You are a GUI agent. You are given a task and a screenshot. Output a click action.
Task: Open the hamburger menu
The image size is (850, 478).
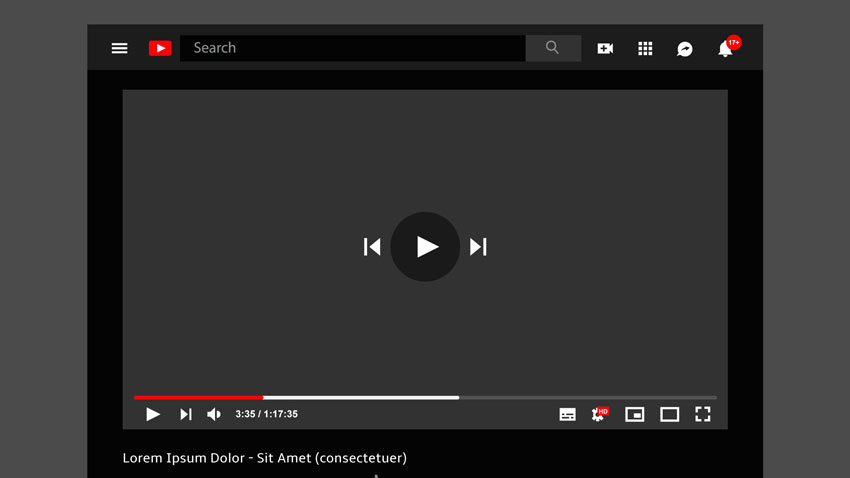(119, 48)
